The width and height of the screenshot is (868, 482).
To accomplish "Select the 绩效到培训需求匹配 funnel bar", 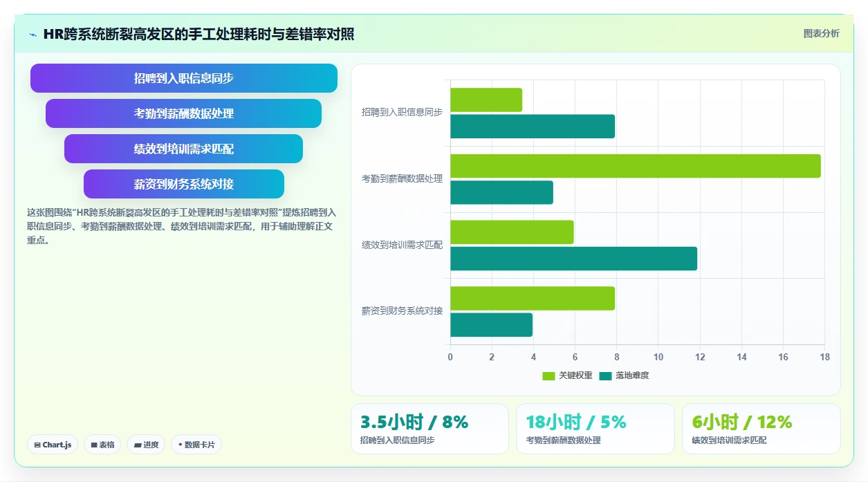I will 184,149.
